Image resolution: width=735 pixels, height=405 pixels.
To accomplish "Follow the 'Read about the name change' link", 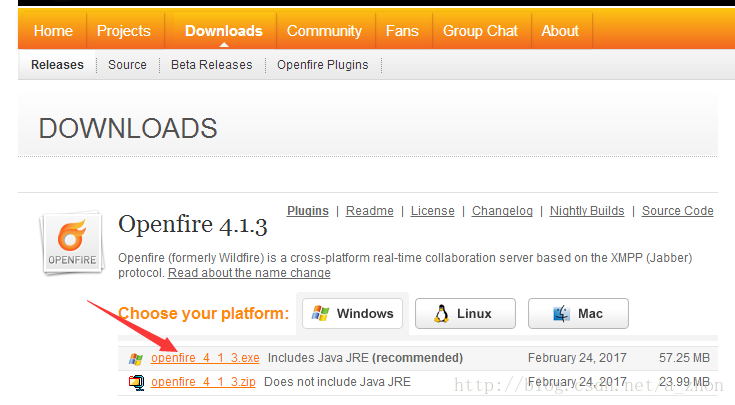I will (x=249, y=273).
